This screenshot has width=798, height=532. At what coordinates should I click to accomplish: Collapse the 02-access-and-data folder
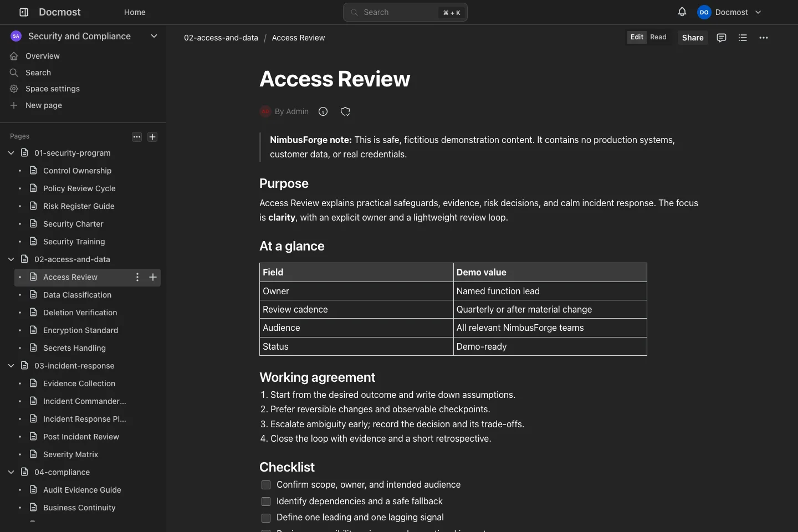point(11,259)
